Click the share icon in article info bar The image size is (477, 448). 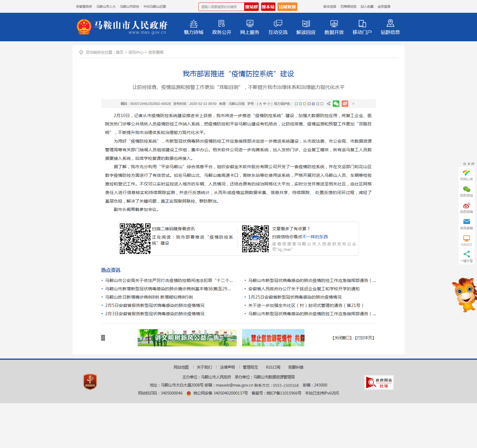(x=329, y=104)
